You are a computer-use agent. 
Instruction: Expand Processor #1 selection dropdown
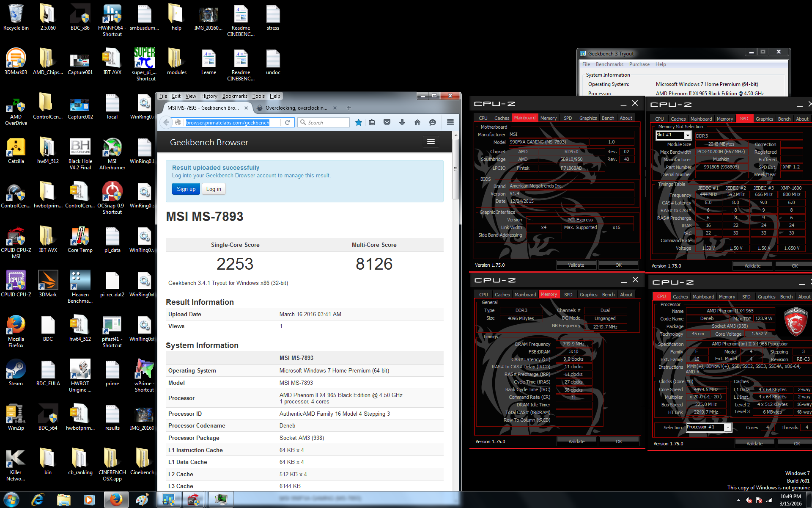point(727,428)
